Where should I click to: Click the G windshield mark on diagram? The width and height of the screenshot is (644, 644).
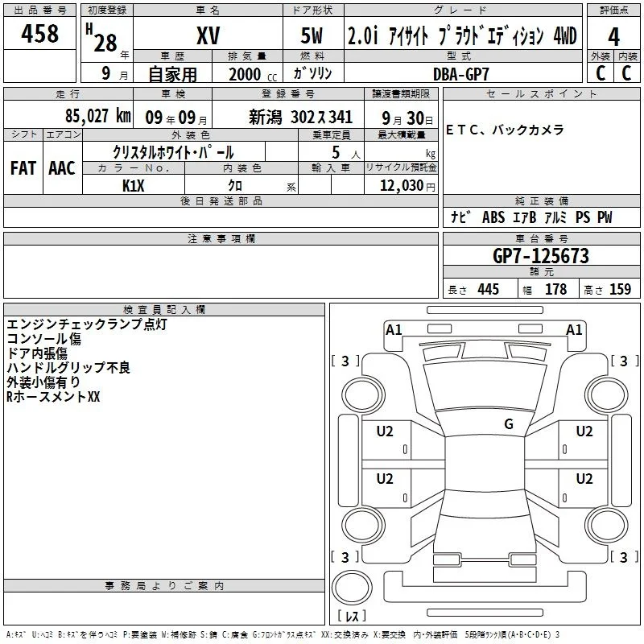click(x=509, y=424)
